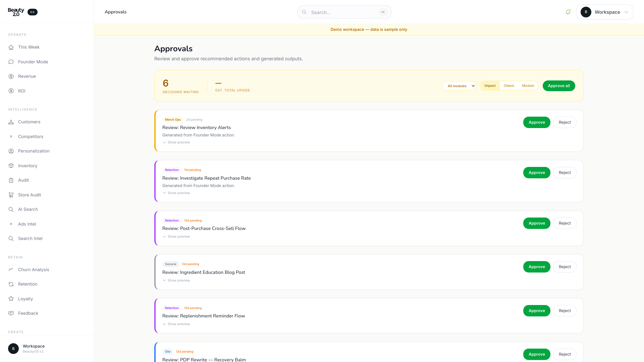This screenshot has width=644, height=362.
Task: Click the This Week home icon
Action: 11,47
